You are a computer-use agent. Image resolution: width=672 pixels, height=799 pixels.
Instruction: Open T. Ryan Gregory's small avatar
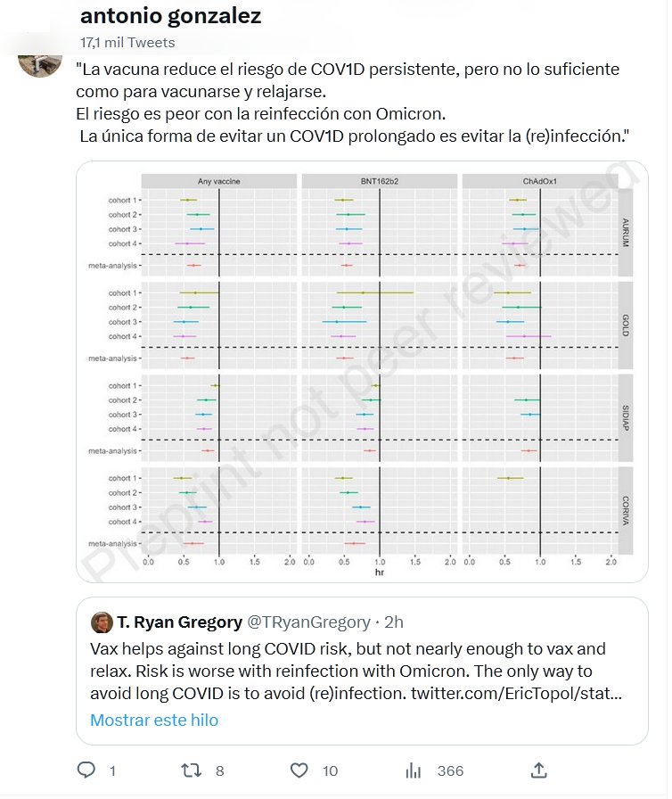coord(102,622)
